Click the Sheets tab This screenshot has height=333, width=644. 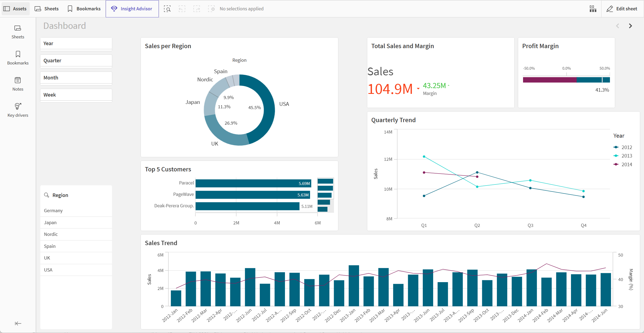48,8
